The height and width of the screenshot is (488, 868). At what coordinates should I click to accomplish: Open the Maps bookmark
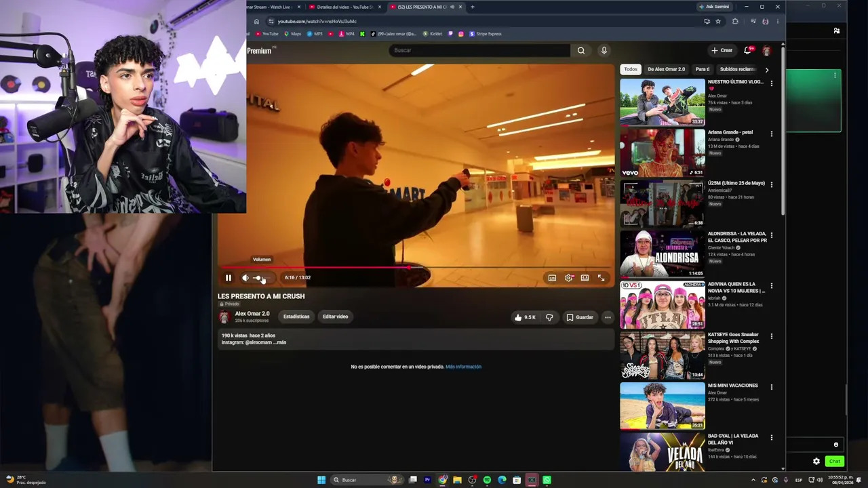click(x=292, y=34)
